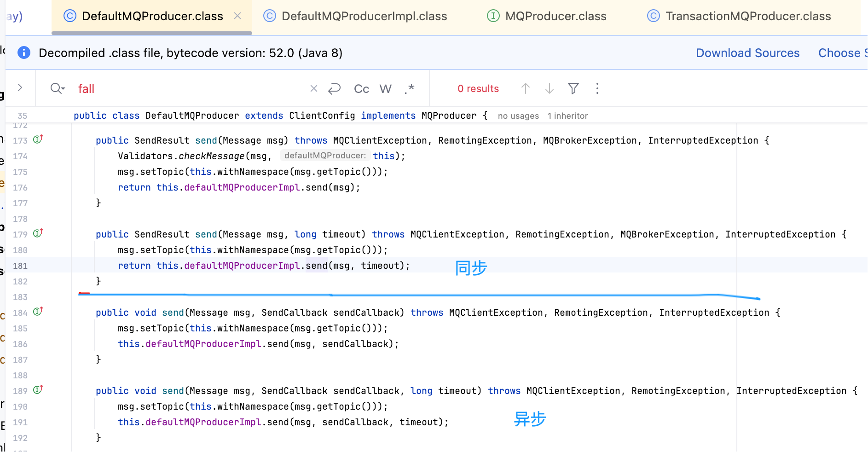Image resolution: width=868 pixels, height=452 pixels.
Task: Click line number 189 in the gutter
Action: click(20, 391)
